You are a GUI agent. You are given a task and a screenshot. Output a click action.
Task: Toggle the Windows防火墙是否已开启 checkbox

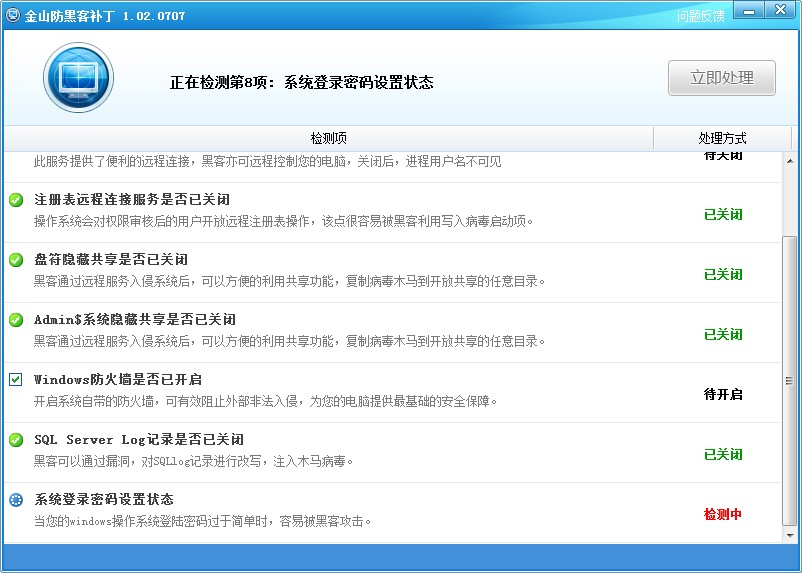coord(15,379)
